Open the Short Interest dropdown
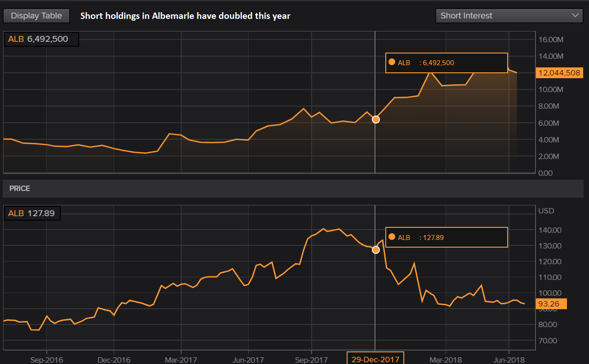Viewport: 589px width, 364px height. point(509,16)
